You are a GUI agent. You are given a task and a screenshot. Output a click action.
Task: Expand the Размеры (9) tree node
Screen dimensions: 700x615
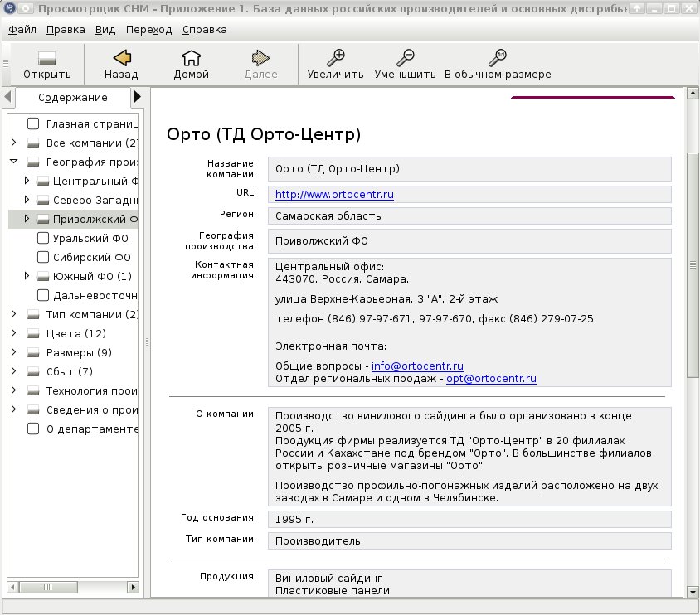(x=14, y=352)
